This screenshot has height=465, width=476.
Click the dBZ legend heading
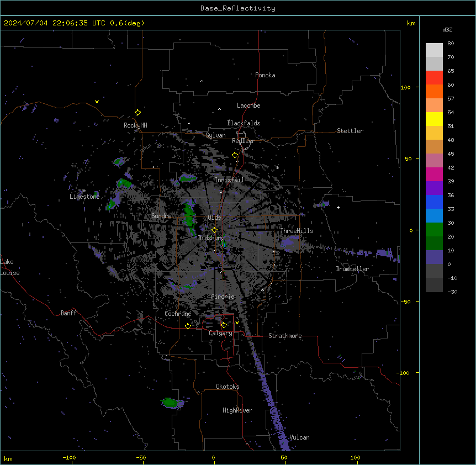[447, 29]
